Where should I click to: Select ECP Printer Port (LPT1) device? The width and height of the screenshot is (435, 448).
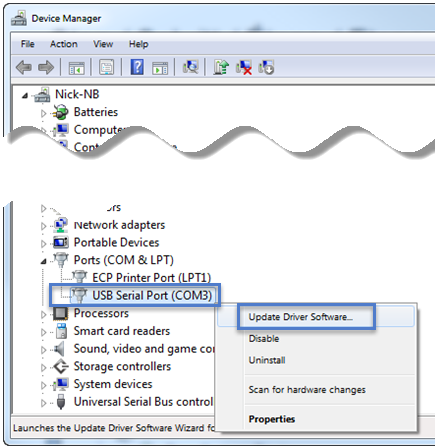pyautogui.click(x=152, y=277)
